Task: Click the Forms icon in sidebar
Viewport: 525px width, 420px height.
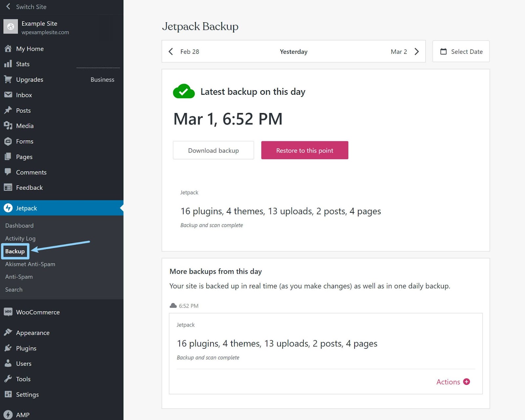Action: point(8,141)
